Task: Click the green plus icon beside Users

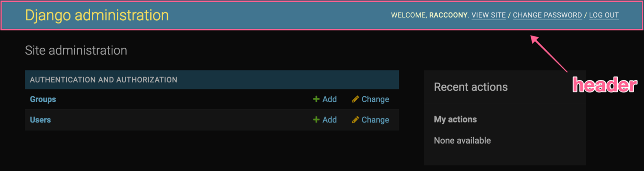Action: 316,120
